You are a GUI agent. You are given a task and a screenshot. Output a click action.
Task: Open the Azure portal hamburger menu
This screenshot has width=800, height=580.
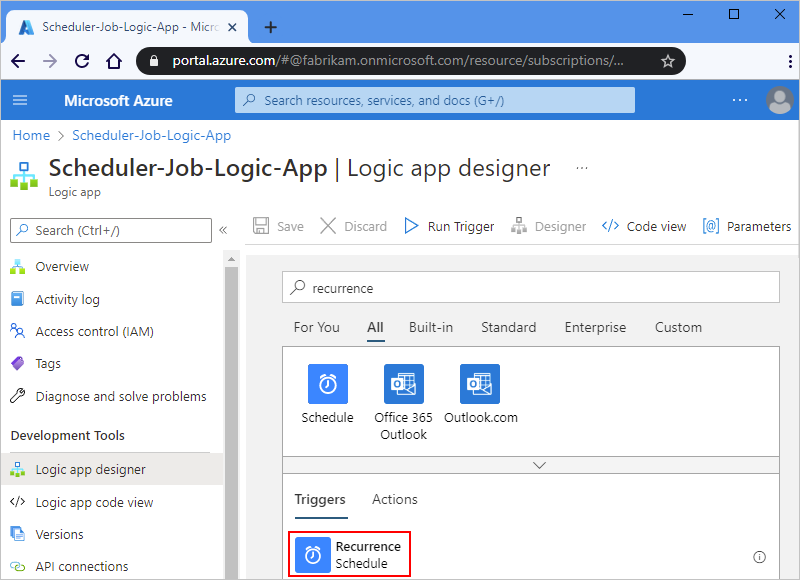(20, 100)
